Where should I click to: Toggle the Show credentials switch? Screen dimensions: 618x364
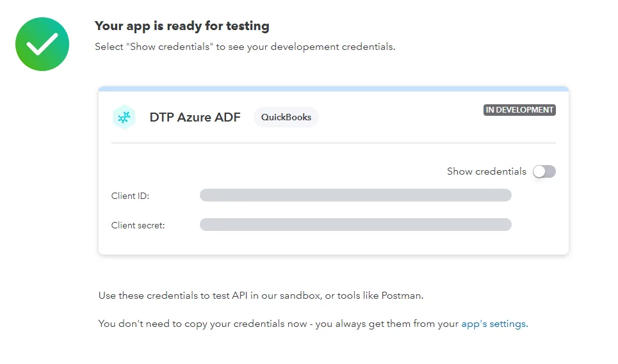tap(544, 171)
